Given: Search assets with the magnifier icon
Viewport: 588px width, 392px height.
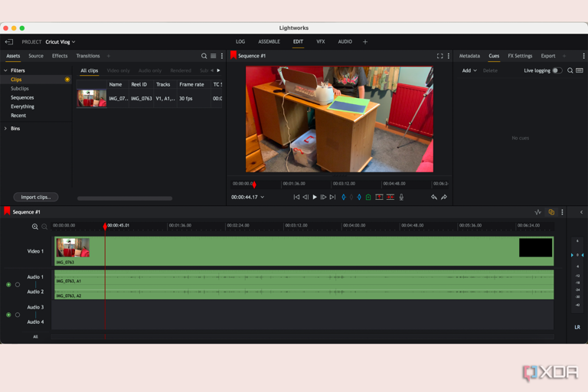Looking at the screenshot, I should (204, 56).
